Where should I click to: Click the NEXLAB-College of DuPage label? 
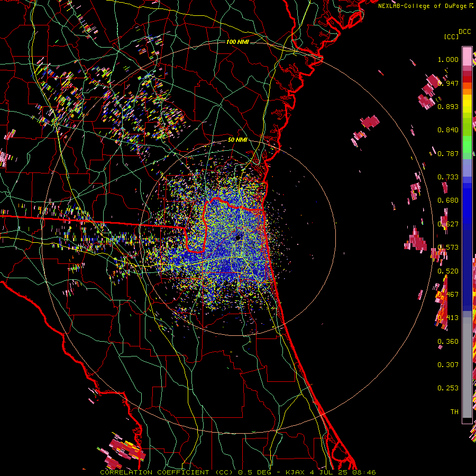424,6
